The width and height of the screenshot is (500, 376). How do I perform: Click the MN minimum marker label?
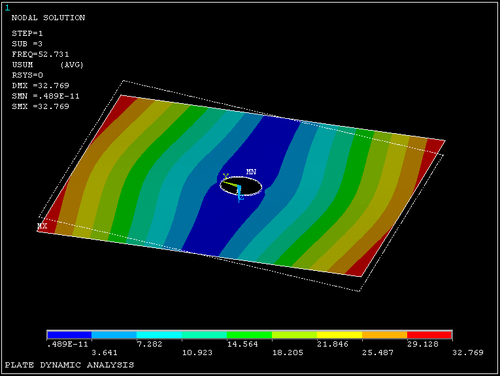251,172
